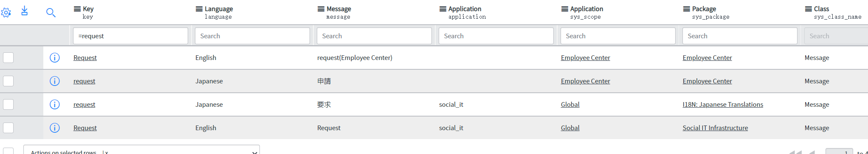
Task: Open the Package column hamburger menu
Action: tap(687, 9)
